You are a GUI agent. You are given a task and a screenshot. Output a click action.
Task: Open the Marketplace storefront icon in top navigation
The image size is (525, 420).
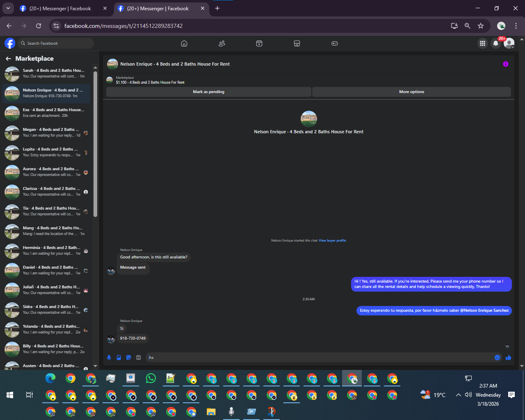(297, 43)
